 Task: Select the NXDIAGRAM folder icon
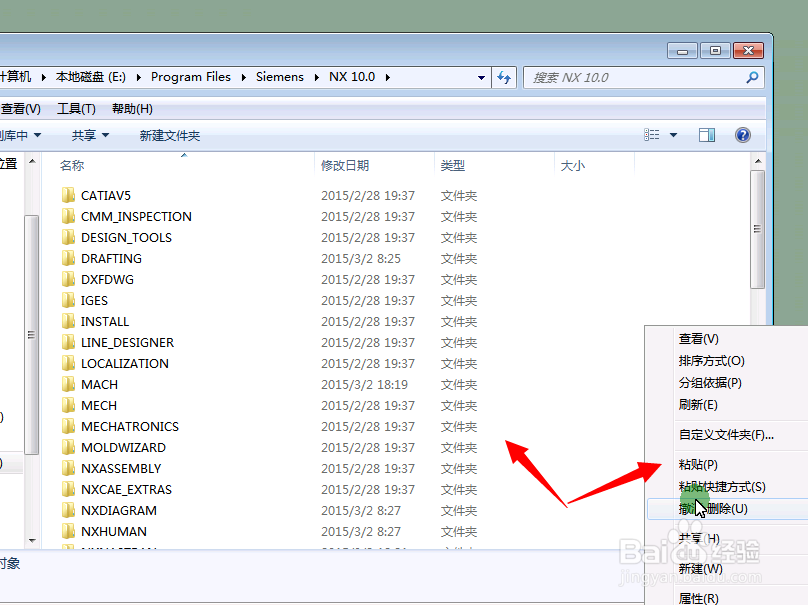click(68, 510)
